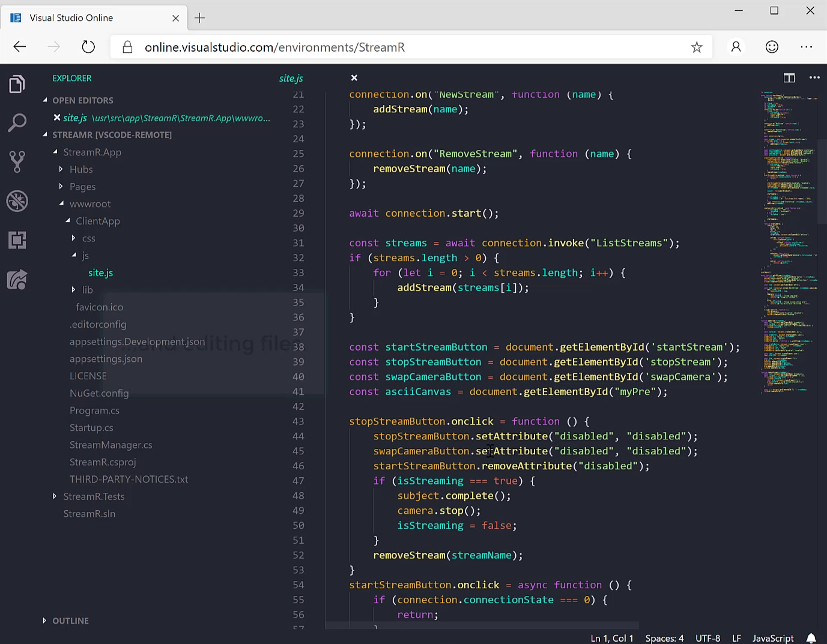Click Spaces: 4 indentation setting
The height and width of the screenshot is (644, 827).
[664, 638]
